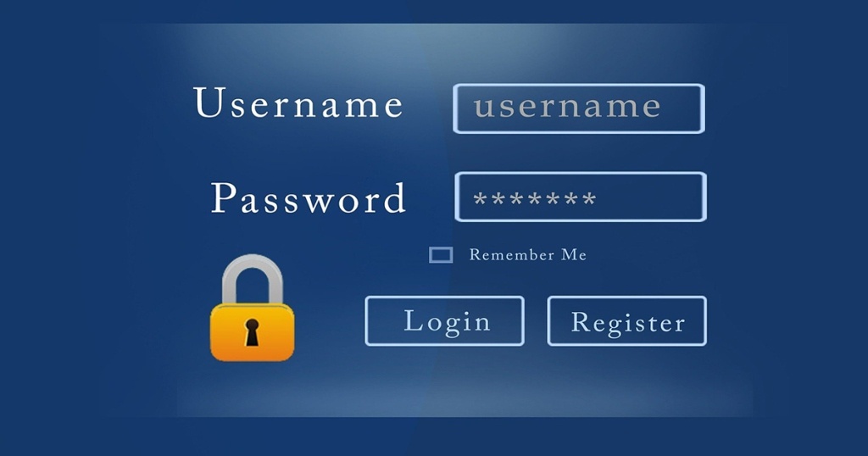Click the large "Password" label

coord(309,197)
